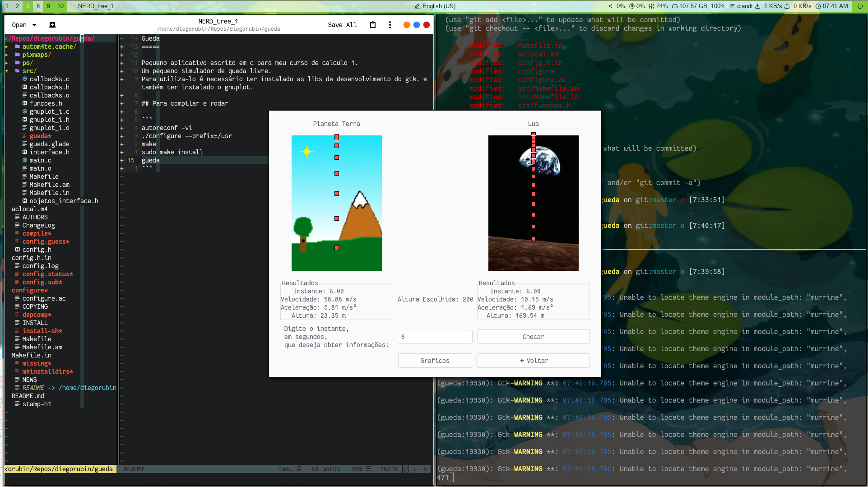Click the blue window control dot
868x487 pixels.
click(x=417, y=25)
